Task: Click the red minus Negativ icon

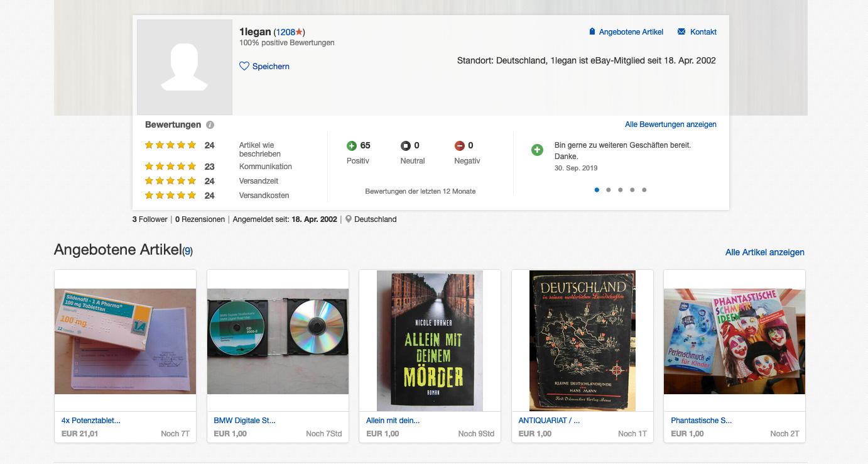Action: click(460, 146)
